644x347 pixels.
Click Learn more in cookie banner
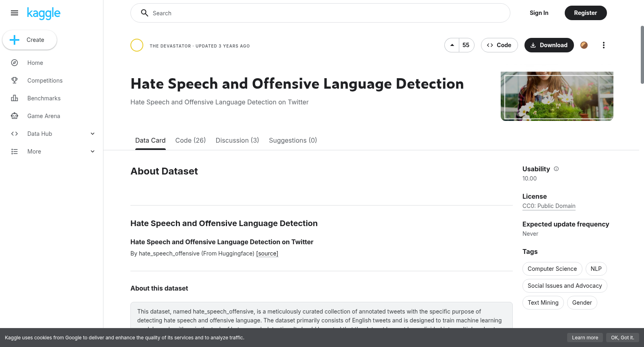pyautogui.click(x=585, y=338)
